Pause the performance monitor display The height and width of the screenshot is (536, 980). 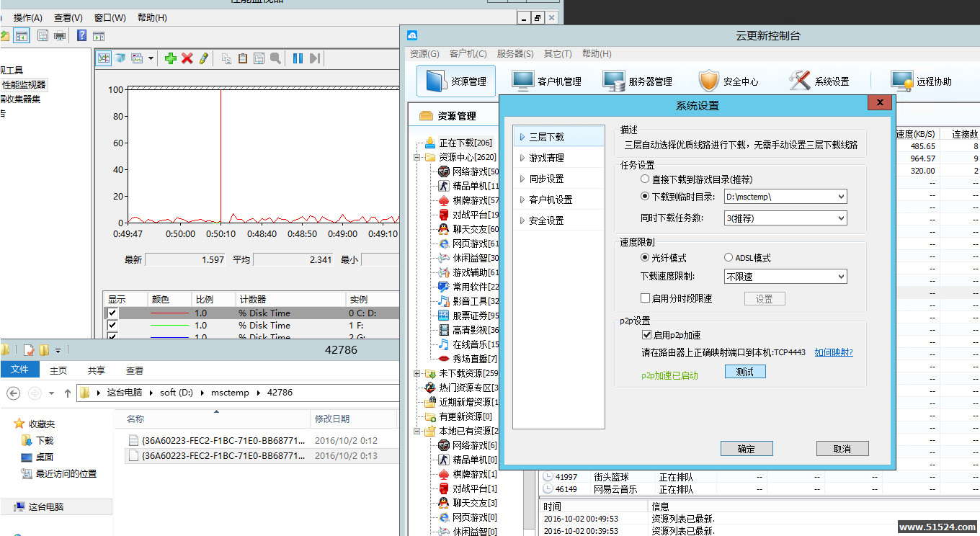pos(298,58)
